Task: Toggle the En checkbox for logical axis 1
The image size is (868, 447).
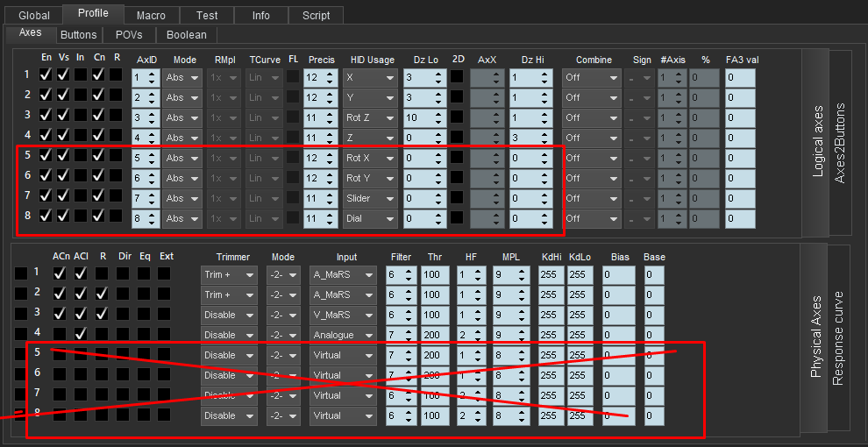Action: (46, 76)
